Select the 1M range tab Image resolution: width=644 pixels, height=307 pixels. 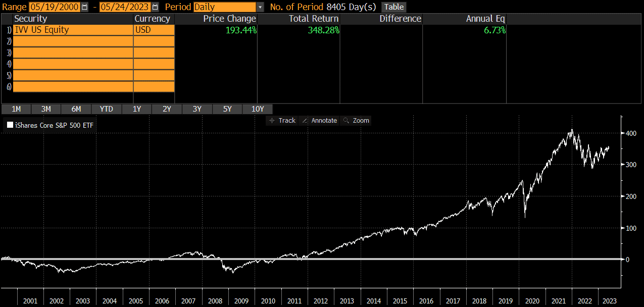pyautogui.click(x=16, y=109)
